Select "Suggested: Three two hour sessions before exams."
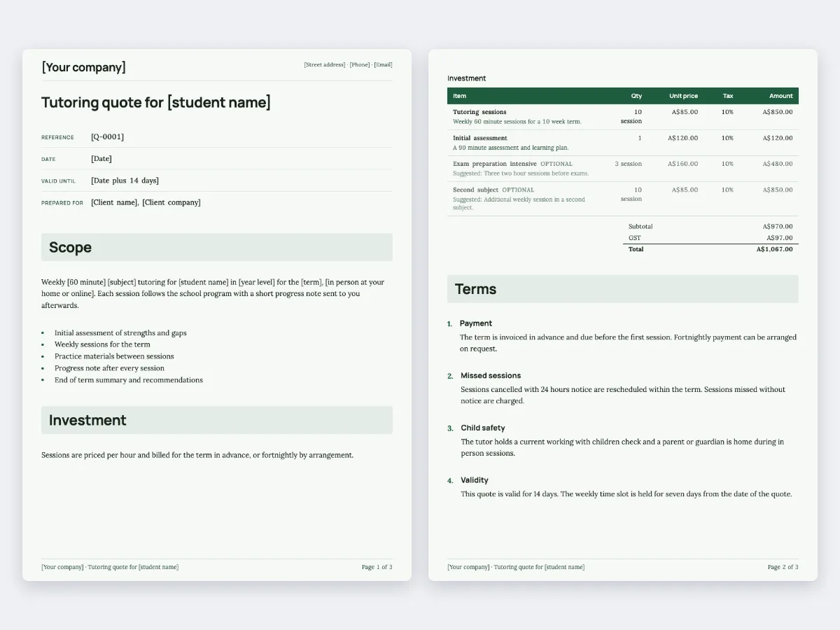The width and height of the screenshot is (840, 630). (x=521, y=174)
